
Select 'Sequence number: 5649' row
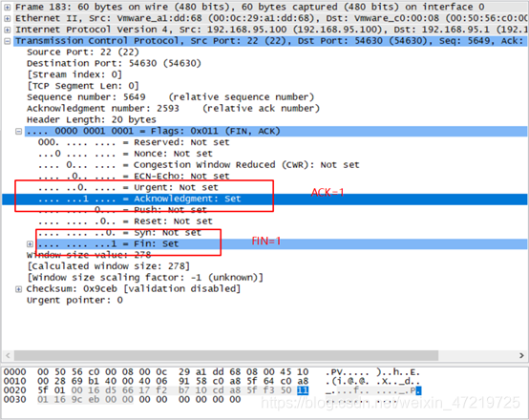point(170,97)
